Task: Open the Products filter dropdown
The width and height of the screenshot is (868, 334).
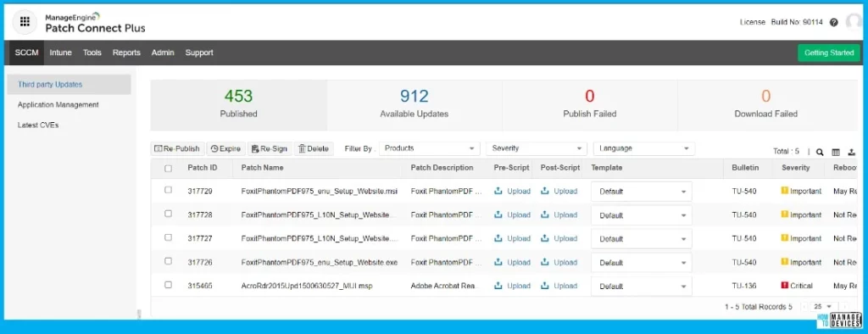Action: (429, 148)
